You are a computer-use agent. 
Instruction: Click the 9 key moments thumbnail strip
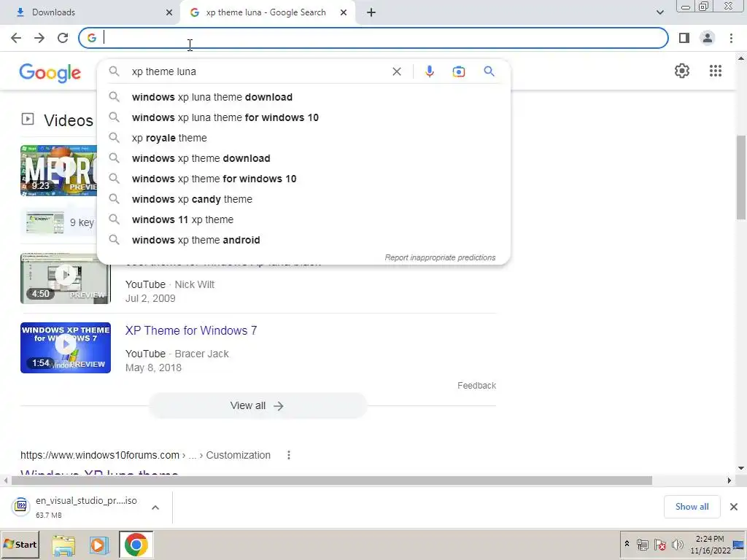coord(60,222)
